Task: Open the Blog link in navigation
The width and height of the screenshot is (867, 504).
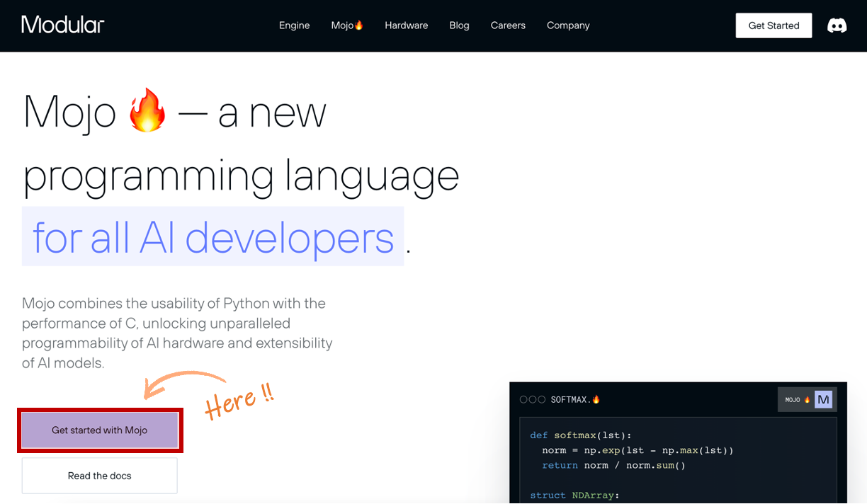Action: (x=459, y=25)
